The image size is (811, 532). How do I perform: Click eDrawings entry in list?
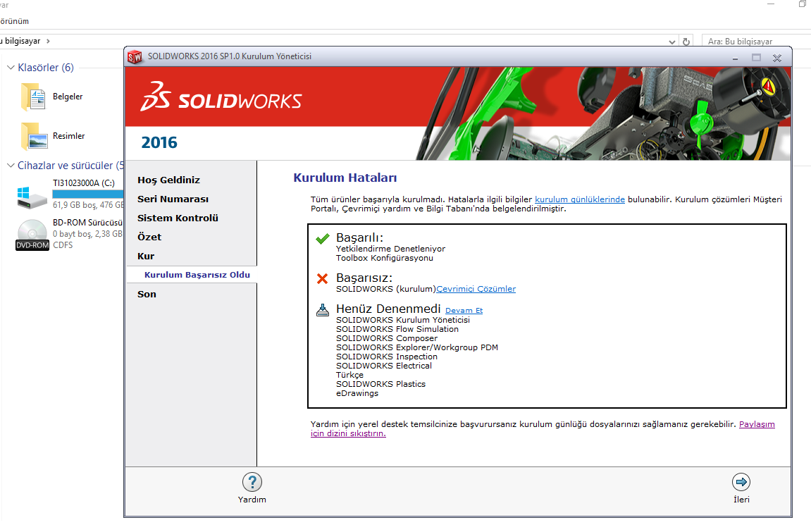tap(357, 393)
